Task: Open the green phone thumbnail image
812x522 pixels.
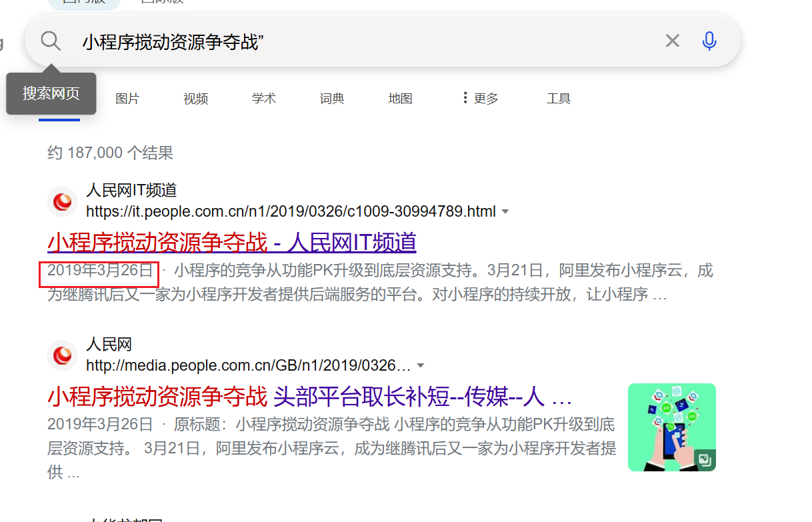Action: 672,427
